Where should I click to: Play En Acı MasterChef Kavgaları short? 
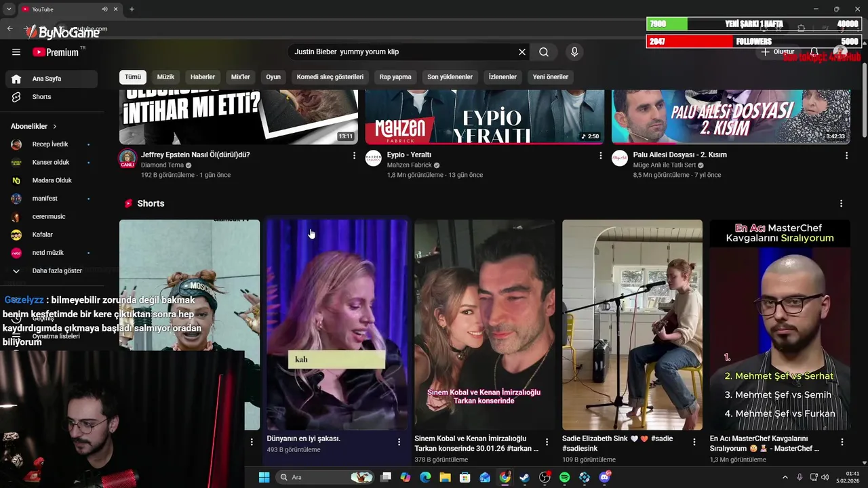(x=780, y=325)
